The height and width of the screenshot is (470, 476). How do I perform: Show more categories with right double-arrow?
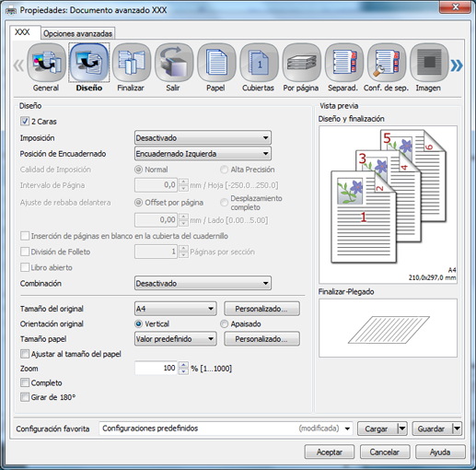(457, 65)
